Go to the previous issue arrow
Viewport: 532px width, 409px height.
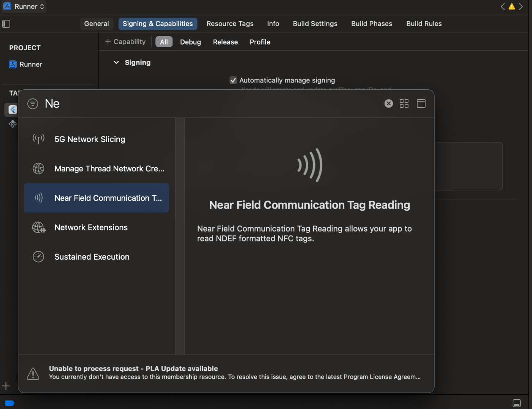pyautogui.click(x=503, y=6)
